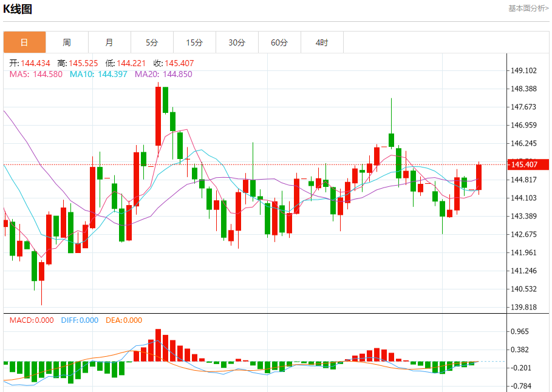Switch to the 周 weekly tab
Image resolution: width=552 pixels, height=392 pixels.
67,42
